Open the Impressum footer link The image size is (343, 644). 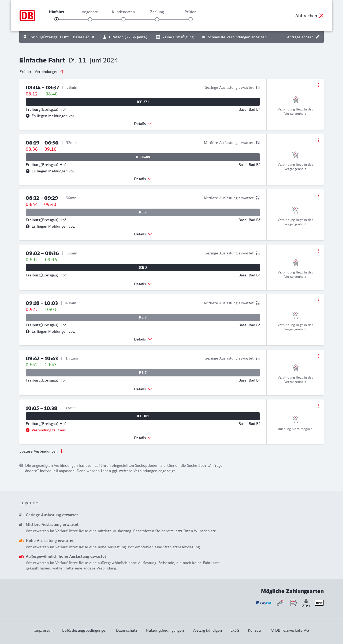[x=44, y=630]
